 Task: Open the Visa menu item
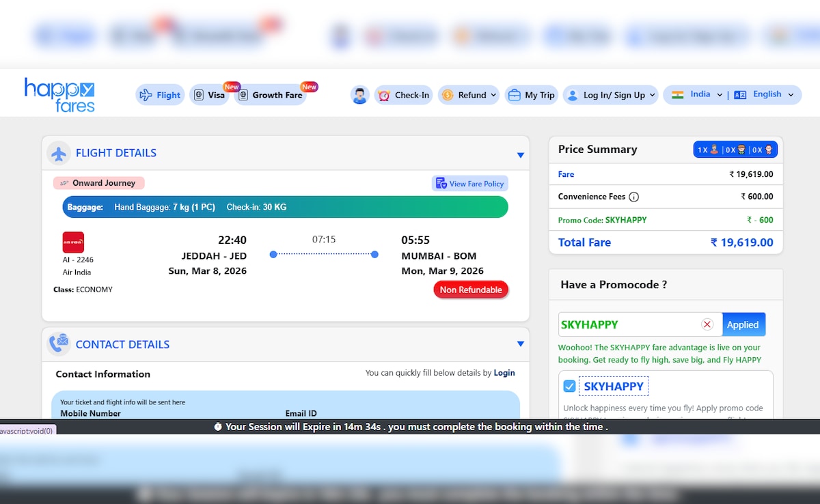(209, 95)
